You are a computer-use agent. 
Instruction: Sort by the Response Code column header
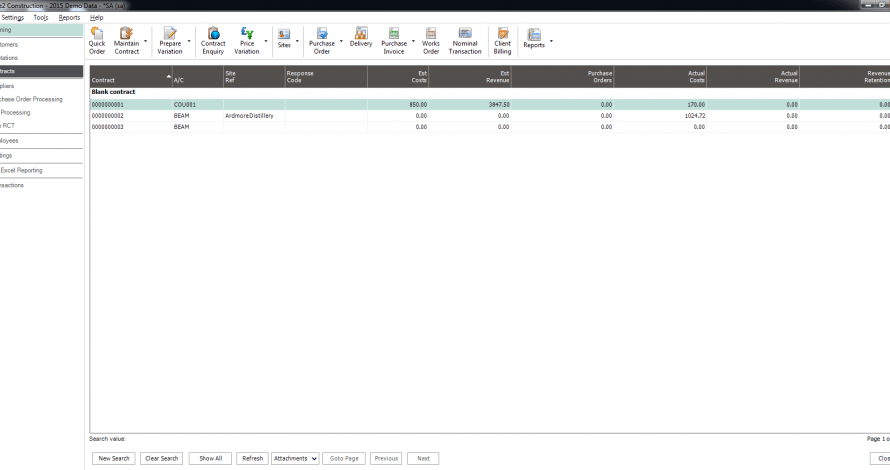click(x=326, y=77)
